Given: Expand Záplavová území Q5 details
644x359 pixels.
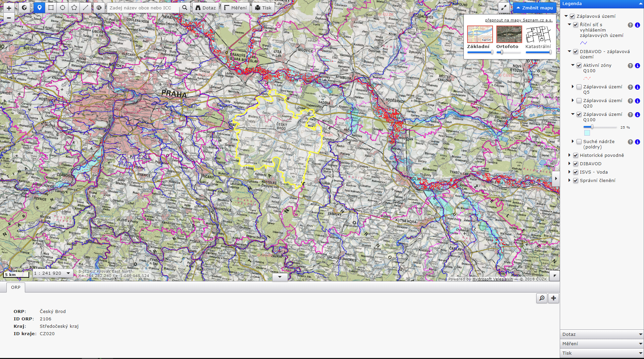Looking at the screenshot, I should [573, 87].
